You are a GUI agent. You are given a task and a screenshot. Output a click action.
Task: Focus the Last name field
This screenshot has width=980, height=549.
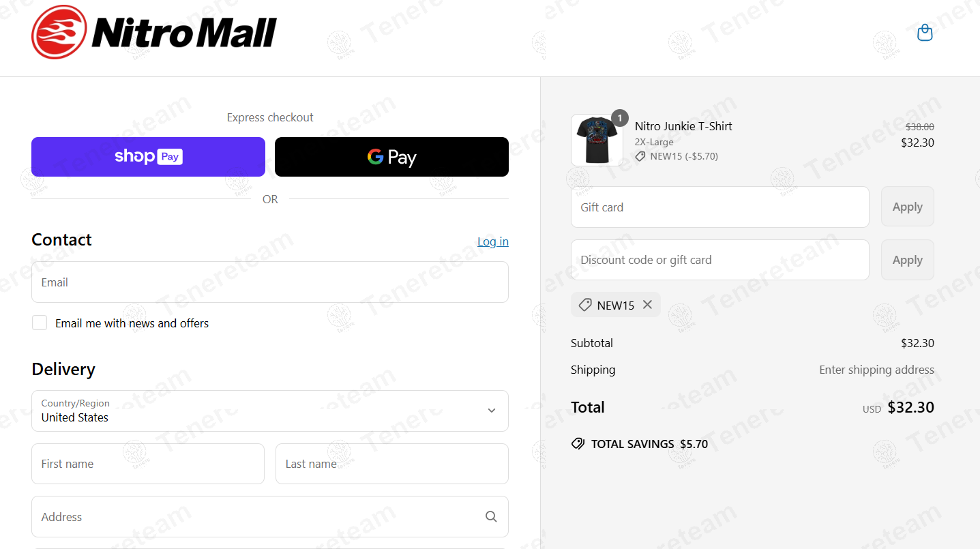pyautogui.click(x=391, y=464)
